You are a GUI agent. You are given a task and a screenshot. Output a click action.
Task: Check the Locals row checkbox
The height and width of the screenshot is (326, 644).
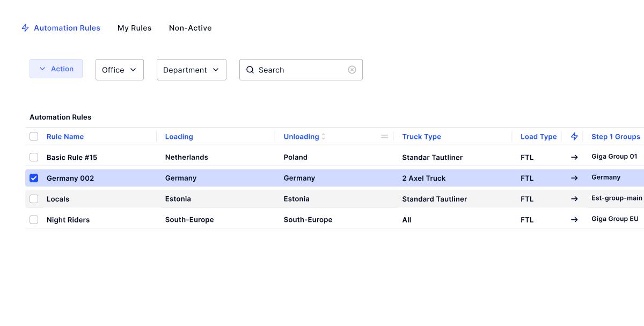tap(34, 198)
